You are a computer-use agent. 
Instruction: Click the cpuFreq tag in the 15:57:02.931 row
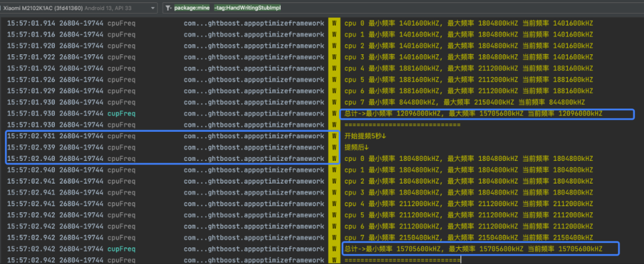click(121, 136)
